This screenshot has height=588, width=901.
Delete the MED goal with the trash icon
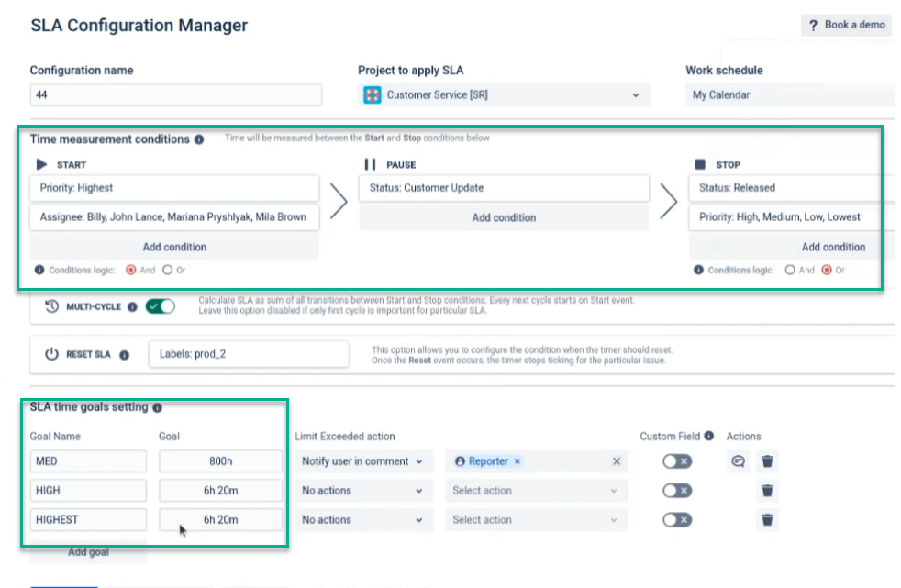[x=769, y=461]
